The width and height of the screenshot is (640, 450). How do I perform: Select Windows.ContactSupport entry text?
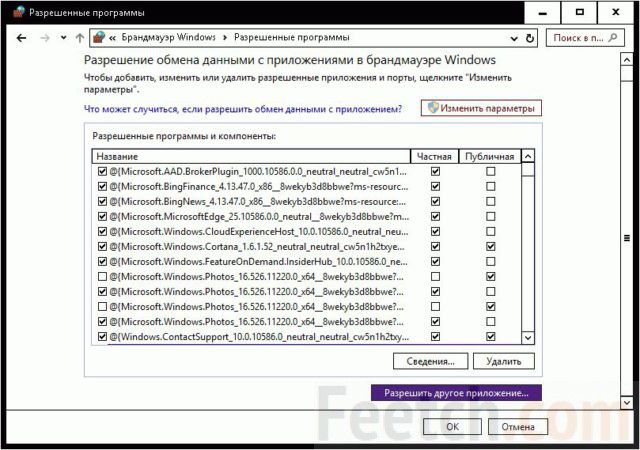pos(260,337)
